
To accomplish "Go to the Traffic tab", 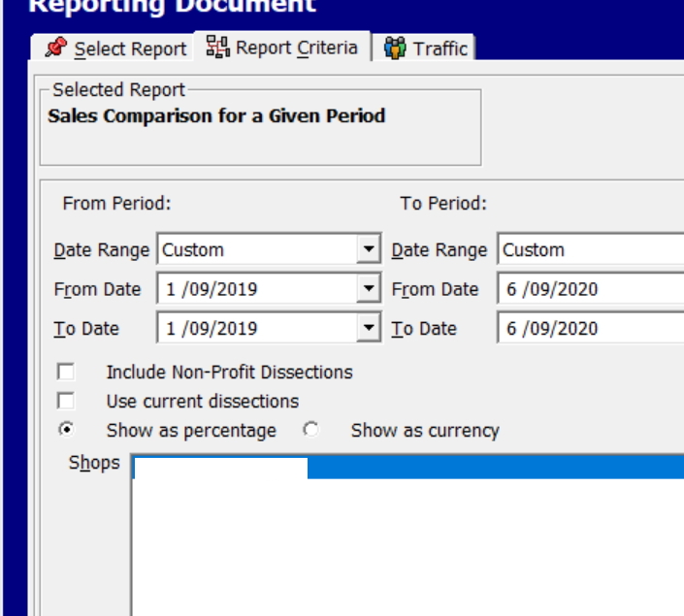I will (423, 48).
